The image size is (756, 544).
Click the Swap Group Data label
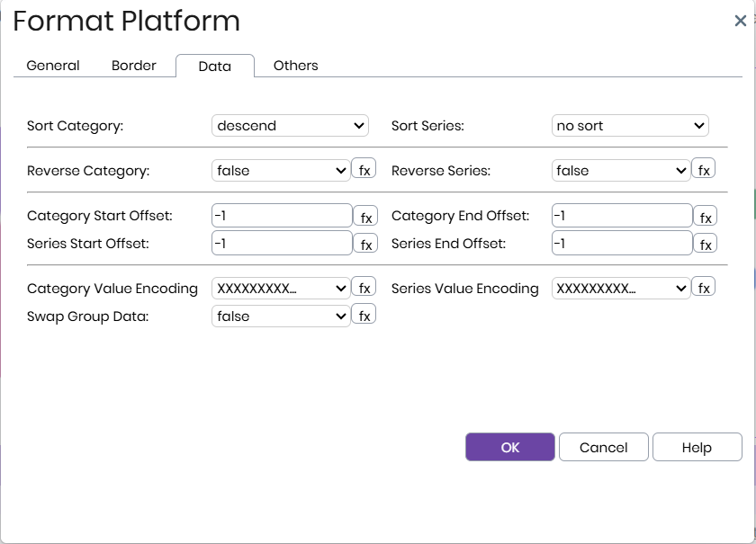tap(88, 317)
